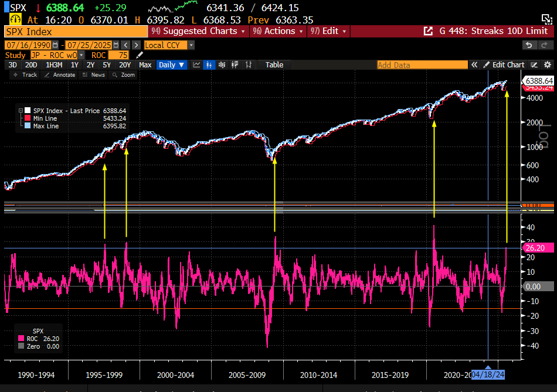Open the end date calendar picker
557x392 pixels.
pyautogui.click(x=116, y=45)
